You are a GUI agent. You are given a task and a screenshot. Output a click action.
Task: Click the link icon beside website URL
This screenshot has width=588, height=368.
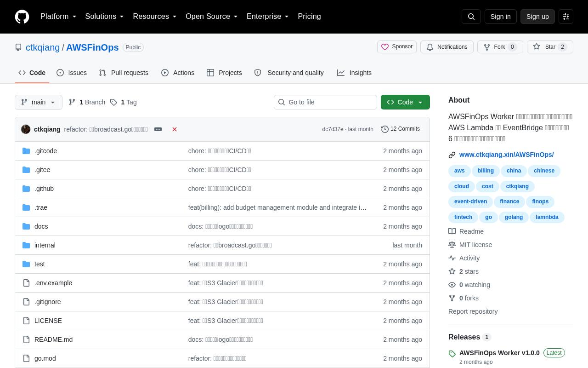452,155
